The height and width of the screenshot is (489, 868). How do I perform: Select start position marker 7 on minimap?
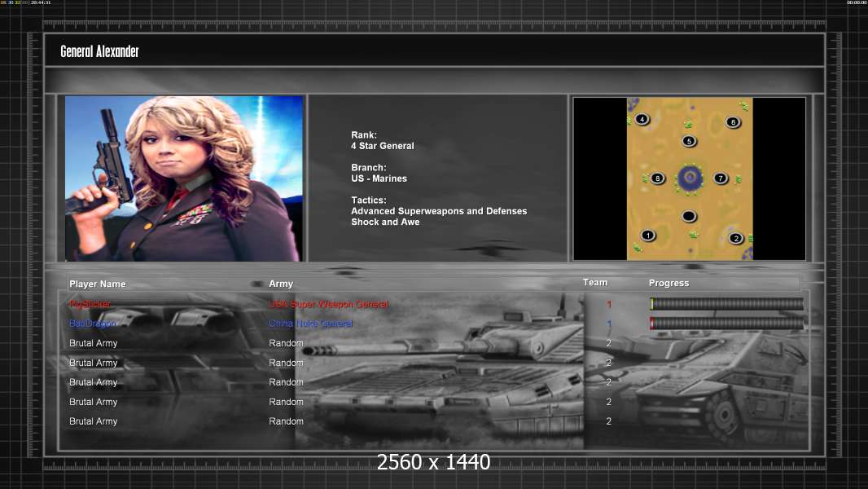coord(720,178)
